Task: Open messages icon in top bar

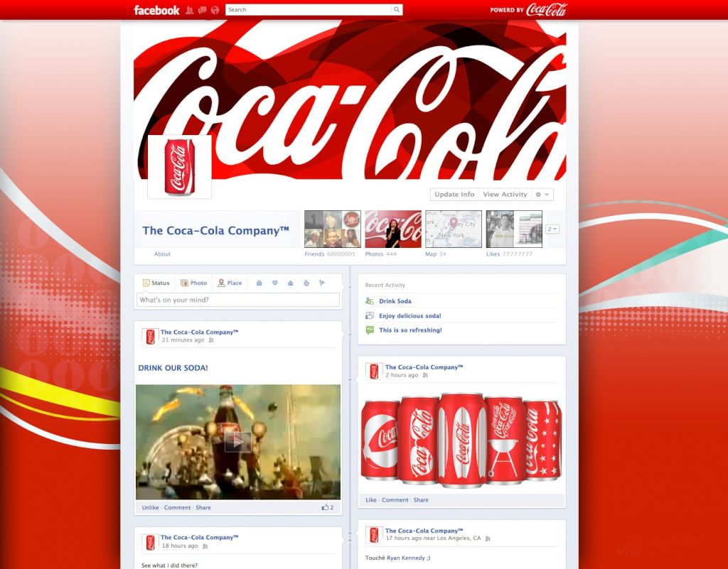Action: tap(202, 10)
